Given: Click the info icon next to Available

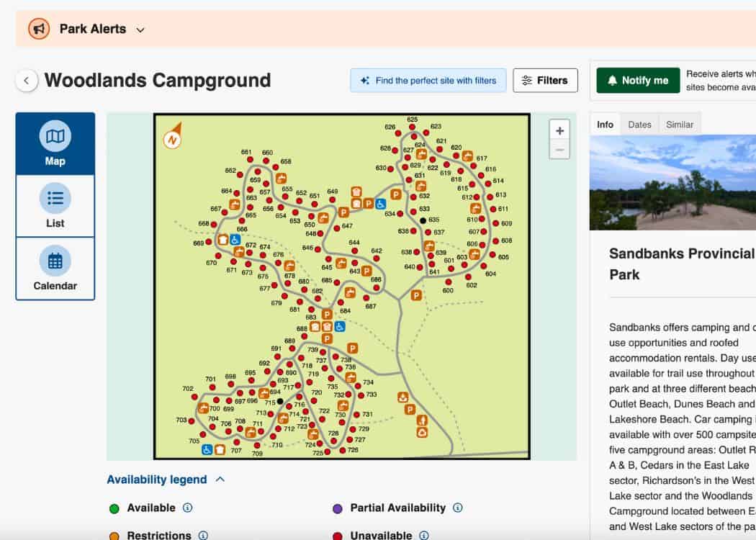Looking at the screenshot, I should point(187,508).
